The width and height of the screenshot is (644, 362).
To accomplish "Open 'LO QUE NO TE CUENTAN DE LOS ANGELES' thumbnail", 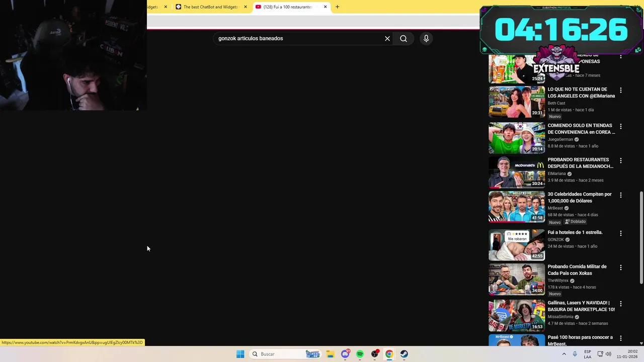I will 517,102.
